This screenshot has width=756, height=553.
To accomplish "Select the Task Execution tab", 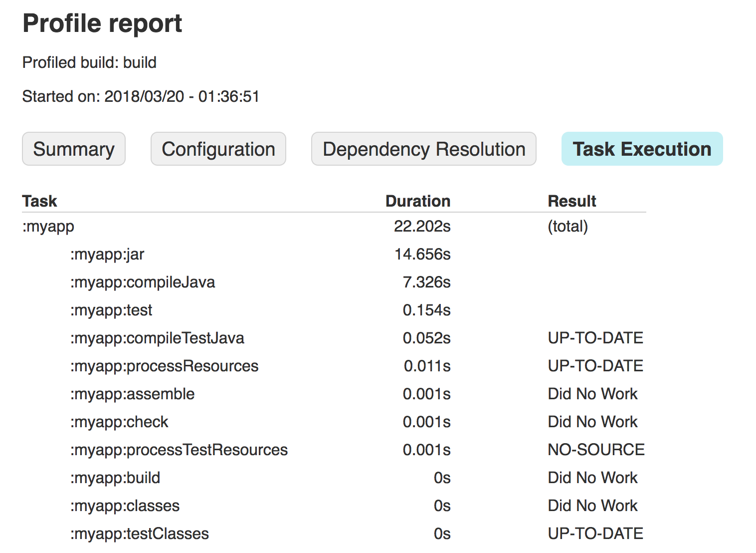I will pos(642,149).
